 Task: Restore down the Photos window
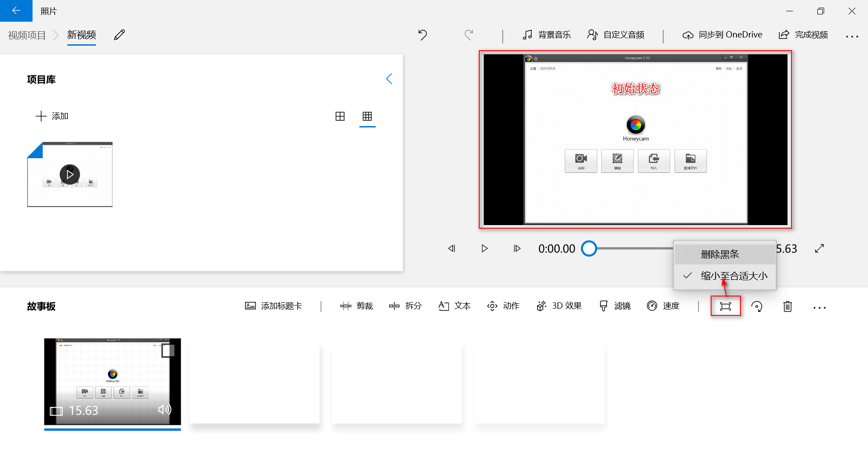(x=821, y=11)
